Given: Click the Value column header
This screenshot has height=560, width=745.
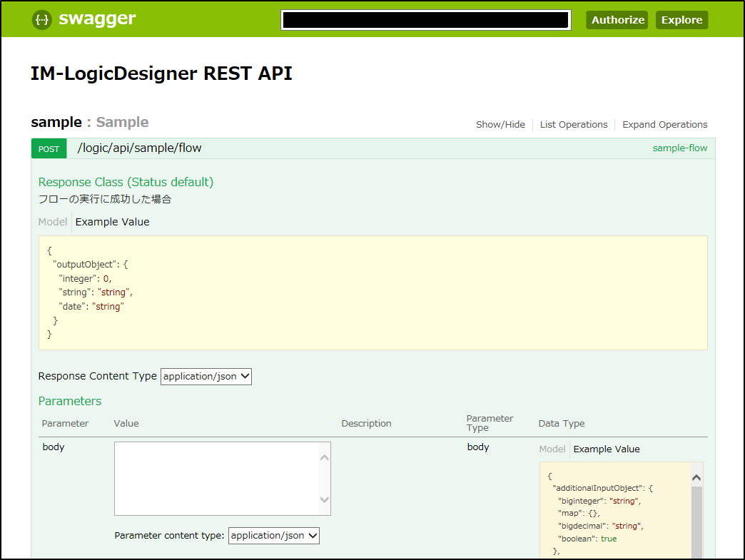Looking at the screenshot, I should point(126,423).
